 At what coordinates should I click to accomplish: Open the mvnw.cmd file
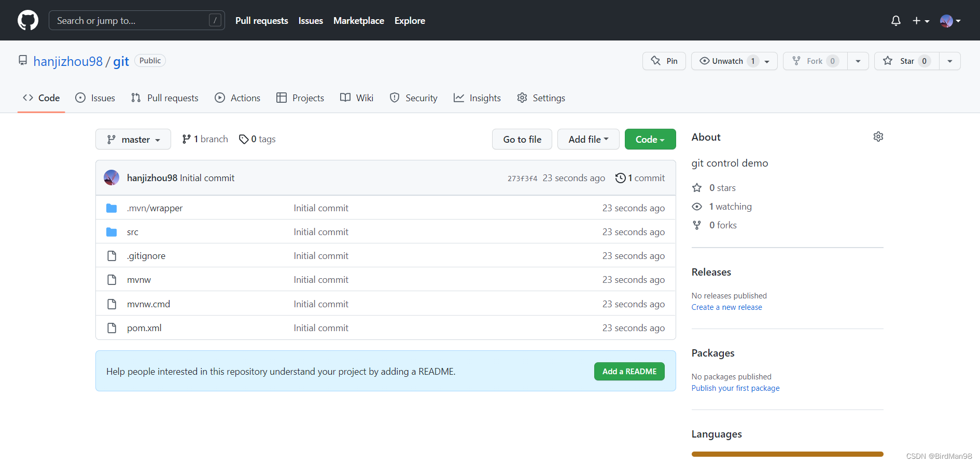pos(148,304)
